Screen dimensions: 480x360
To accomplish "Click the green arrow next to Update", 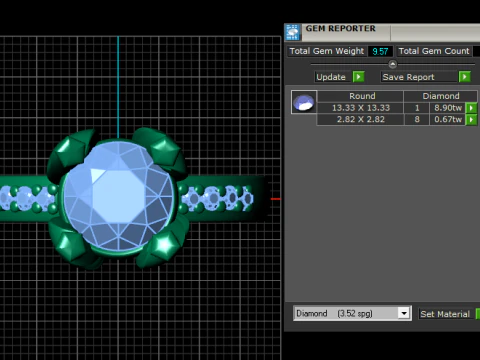I will coord(359,77).
